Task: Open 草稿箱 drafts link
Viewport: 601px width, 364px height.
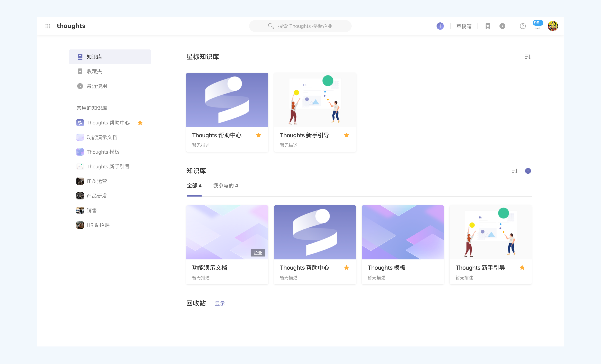Action: pos(464,26)
